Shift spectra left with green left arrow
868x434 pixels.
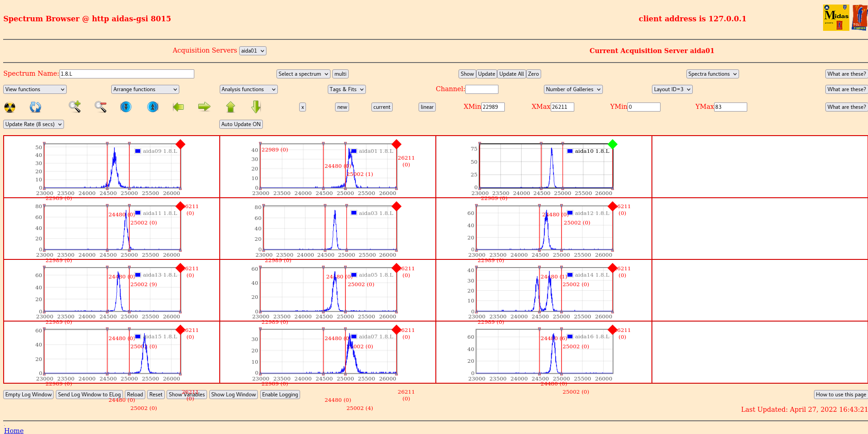[x=178, y=107]
